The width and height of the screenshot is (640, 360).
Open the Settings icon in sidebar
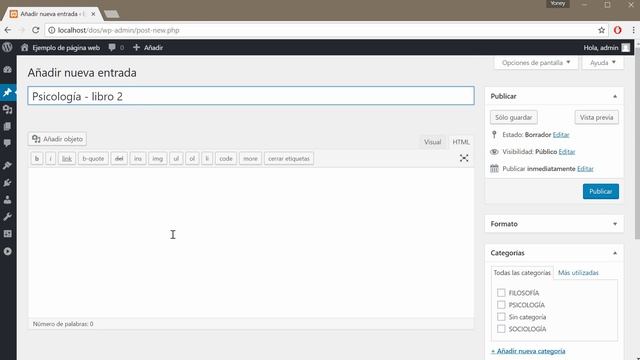[x=7, y=234]
